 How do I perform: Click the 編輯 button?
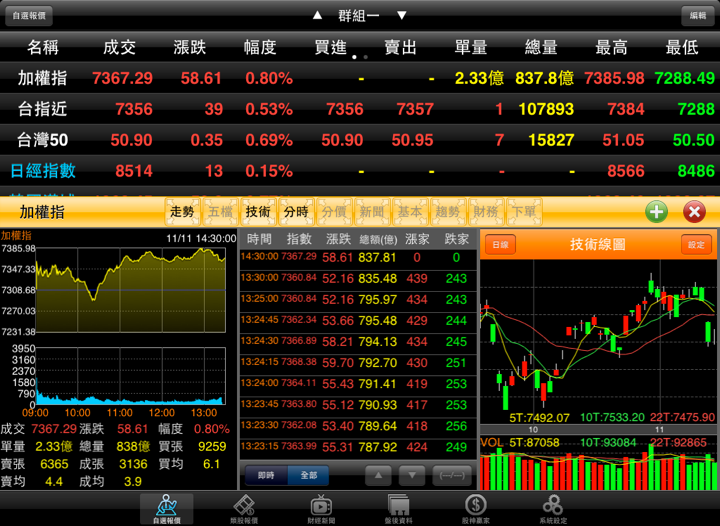(698, 16)
